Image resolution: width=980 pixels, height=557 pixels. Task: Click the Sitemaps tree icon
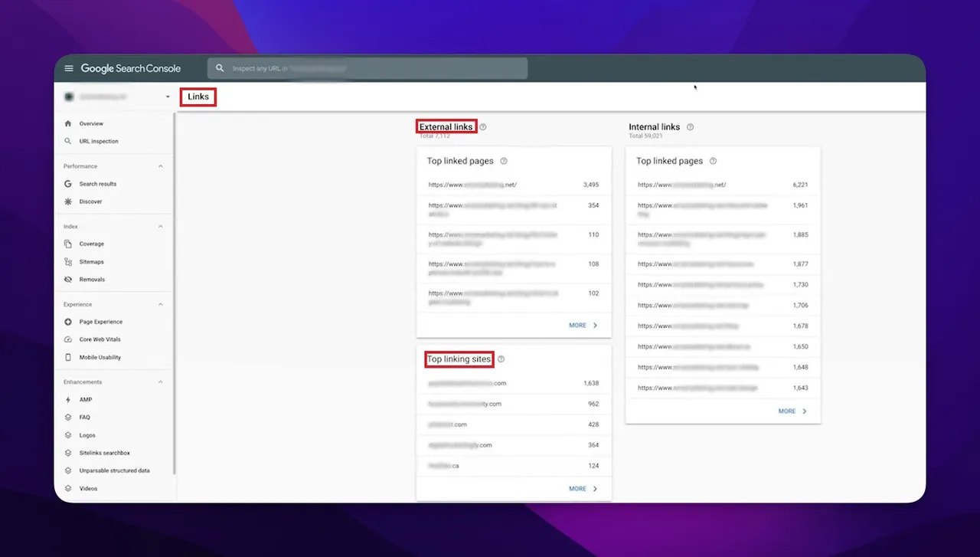click(x=68, y=262)
